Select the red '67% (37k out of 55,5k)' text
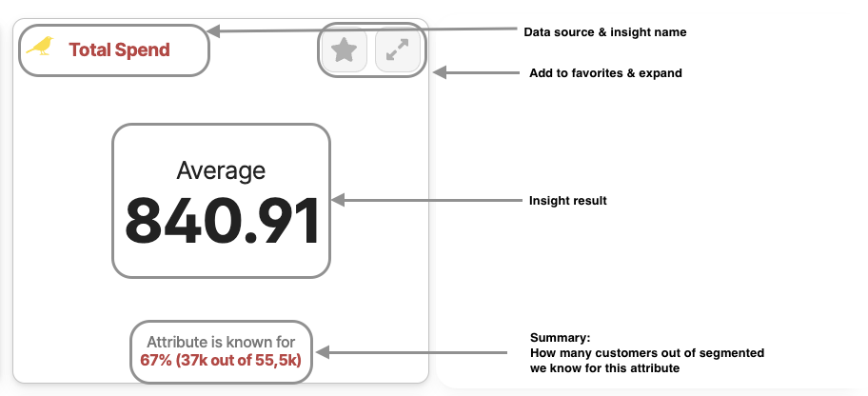The image size is (868, 396). pyautogui.click(x=220, y=360)
